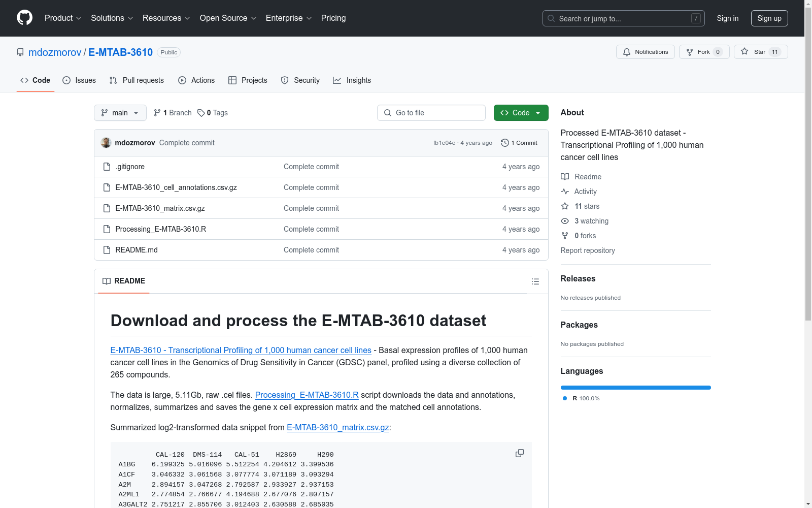Open the Code tab
Screen dimensions: 812x508
[36, 80]
